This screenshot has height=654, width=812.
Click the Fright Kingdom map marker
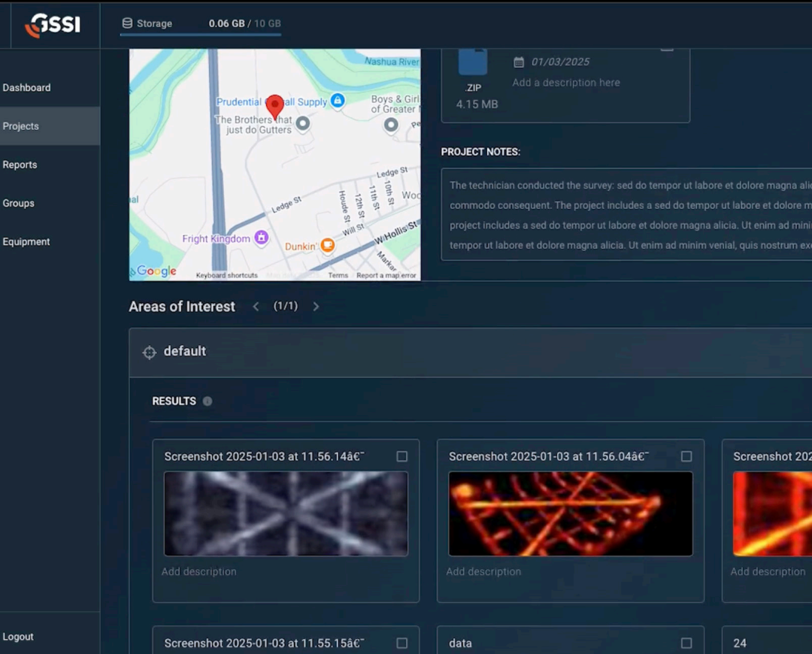[x=262, y=238]
